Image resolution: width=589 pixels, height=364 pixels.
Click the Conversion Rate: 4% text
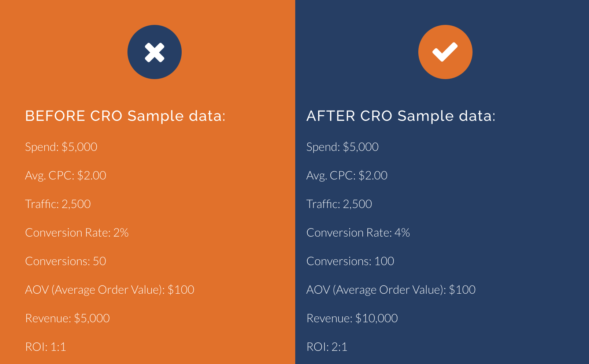tap(358, 233)
